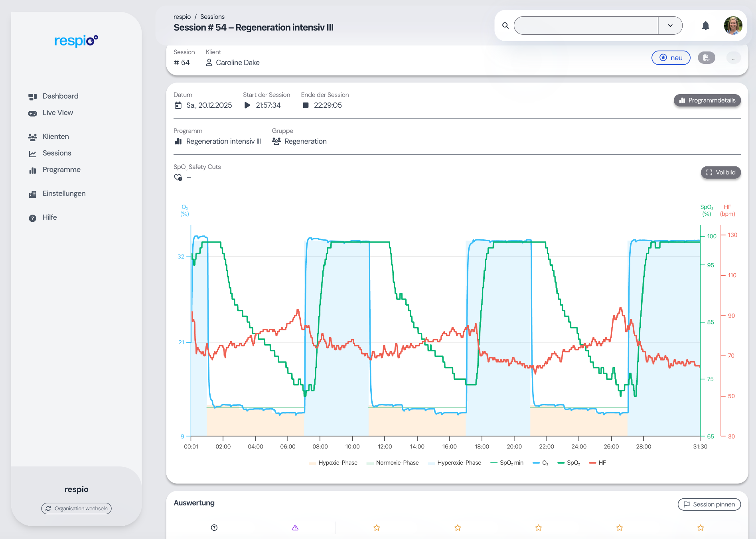Open the more options ellipsis button

(x=733, y=58)
